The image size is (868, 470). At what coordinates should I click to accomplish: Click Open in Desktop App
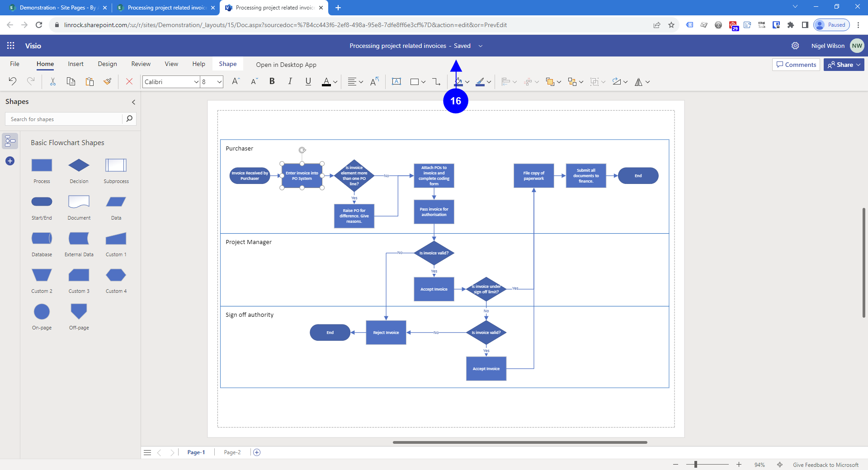286,65
